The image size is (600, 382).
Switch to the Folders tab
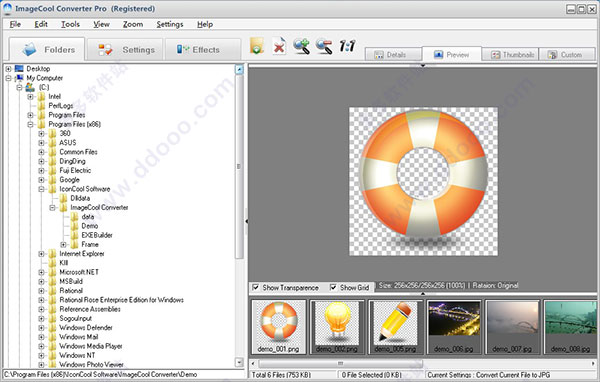pos(47,49)
